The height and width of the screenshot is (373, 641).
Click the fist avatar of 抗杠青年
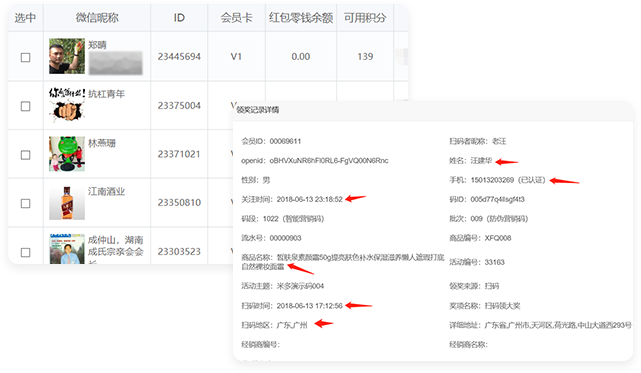(67, 105)
